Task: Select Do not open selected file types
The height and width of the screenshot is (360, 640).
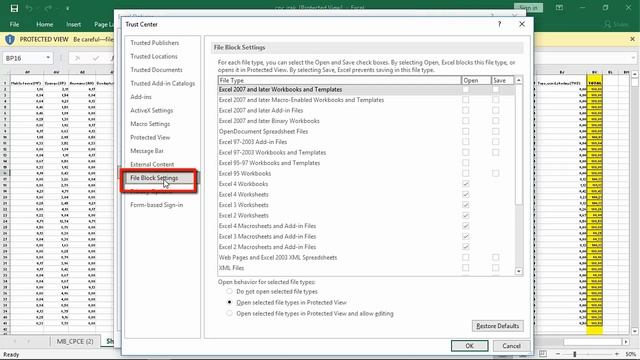Action: [x=229, y=291]
